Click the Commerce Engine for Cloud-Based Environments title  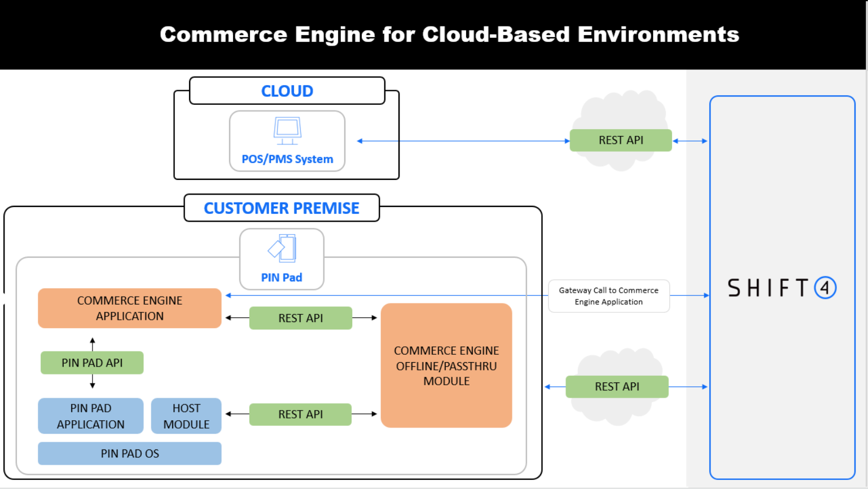[x=449, y=34]
